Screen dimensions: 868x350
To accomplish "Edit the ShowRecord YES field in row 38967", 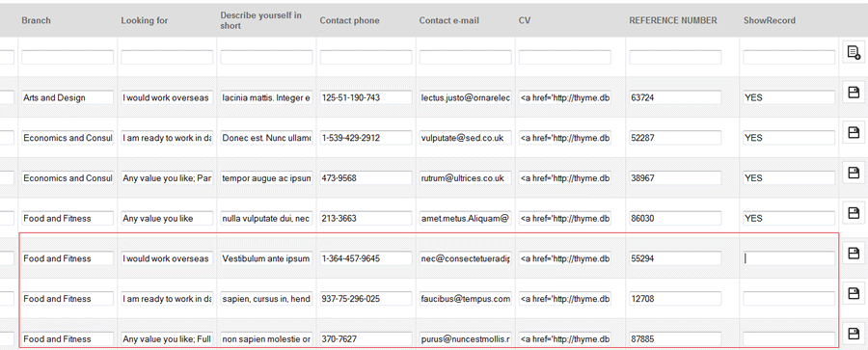I will tap(789, 177).
